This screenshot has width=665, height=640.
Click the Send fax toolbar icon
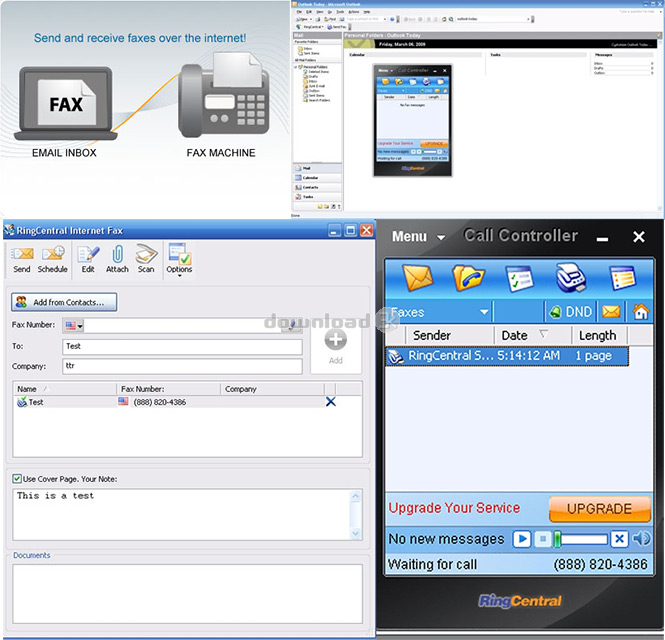[21, 258]
